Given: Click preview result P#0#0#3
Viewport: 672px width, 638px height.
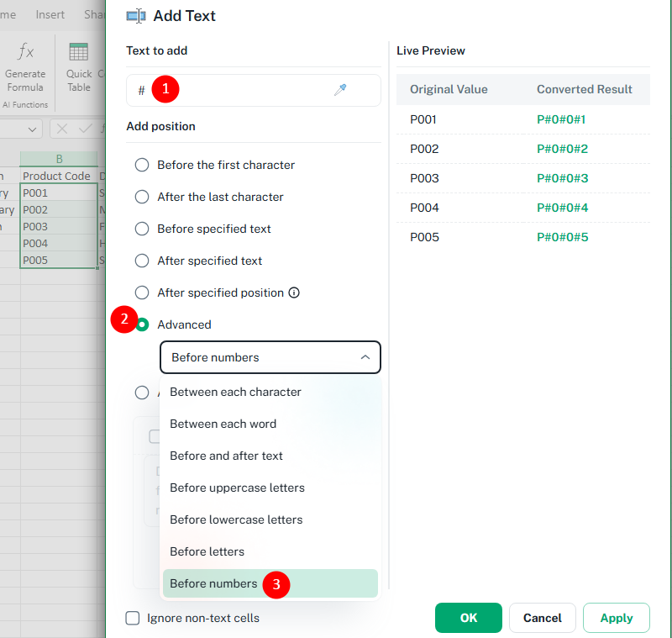Looking at the screenshot, I should click(x=562, y=178).
